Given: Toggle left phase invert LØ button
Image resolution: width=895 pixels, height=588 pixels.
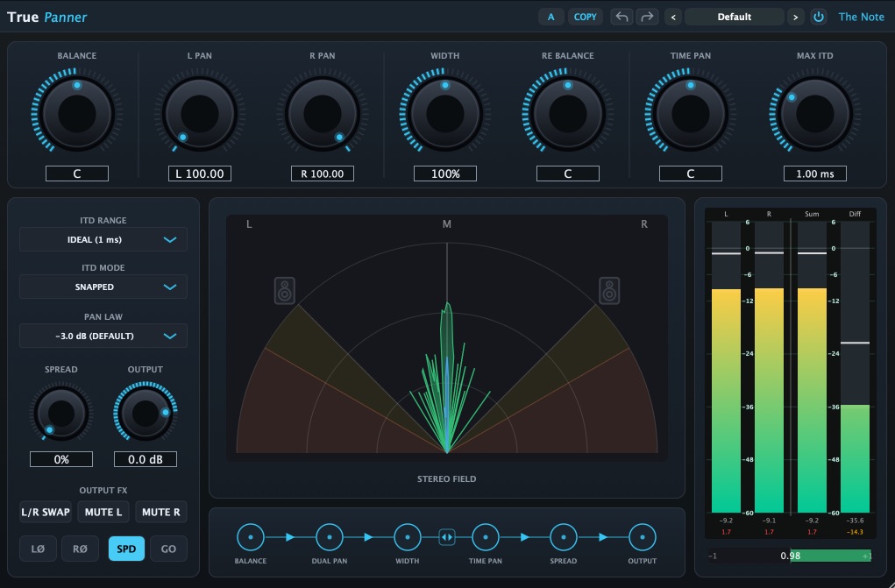Looking at the screenshot, I should click(38, 549).
